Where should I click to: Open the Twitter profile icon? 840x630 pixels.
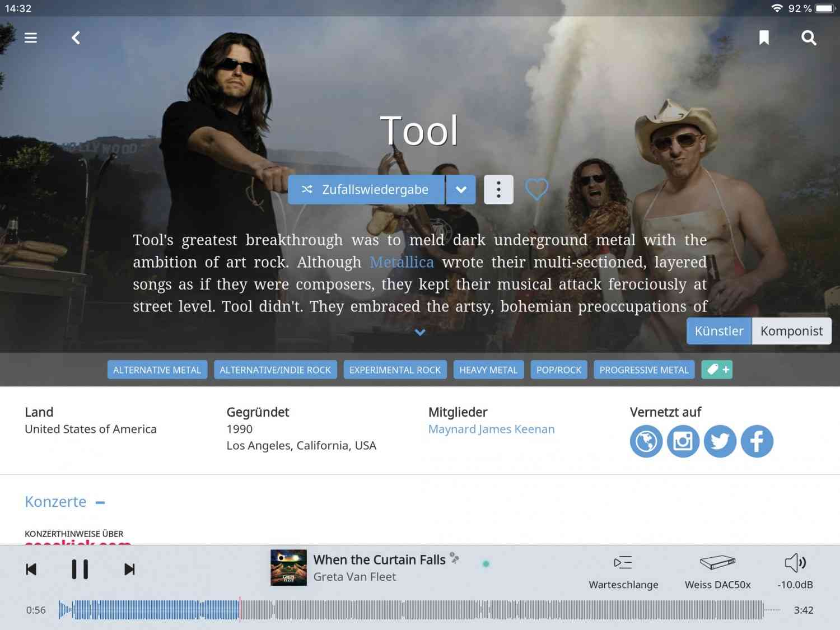(720, 441)
